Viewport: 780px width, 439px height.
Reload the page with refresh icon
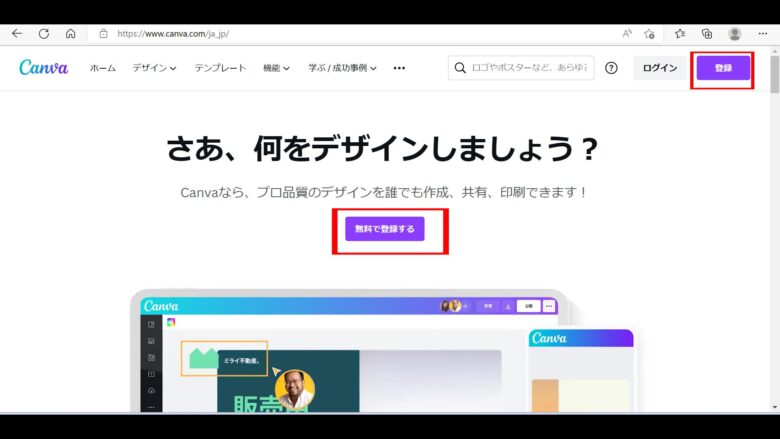coord(44,34)
